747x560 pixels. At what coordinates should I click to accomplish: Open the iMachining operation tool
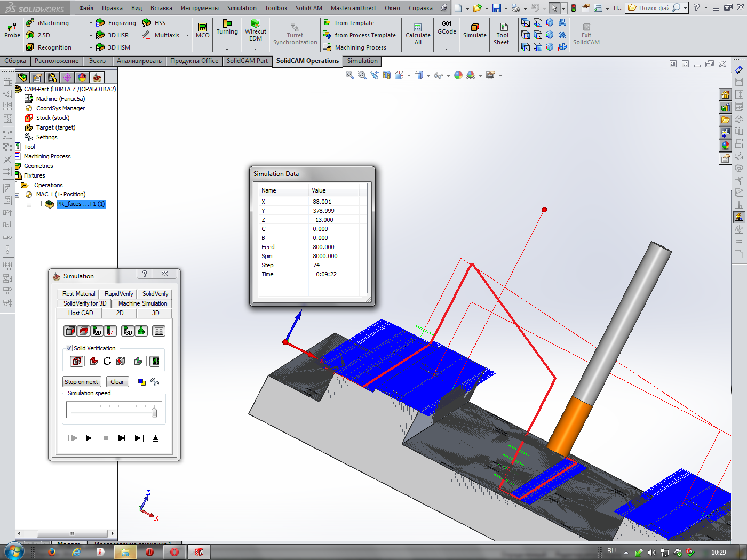[47, 23]
